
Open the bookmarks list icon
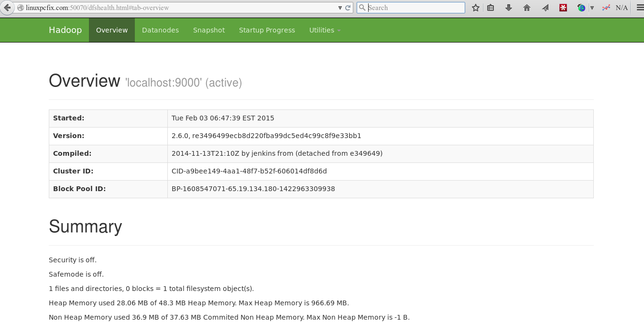click(x=491, y=8)
